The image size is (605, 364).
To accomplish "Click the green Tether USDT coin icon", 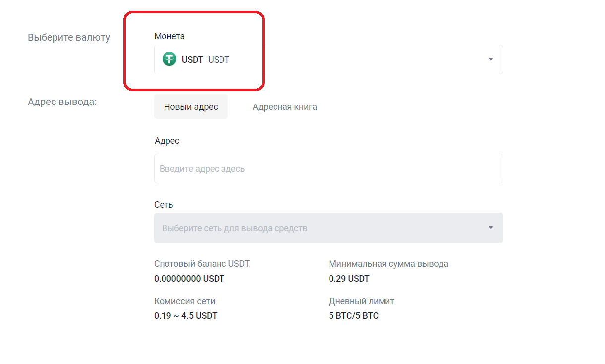I will (x=169, y=60).
